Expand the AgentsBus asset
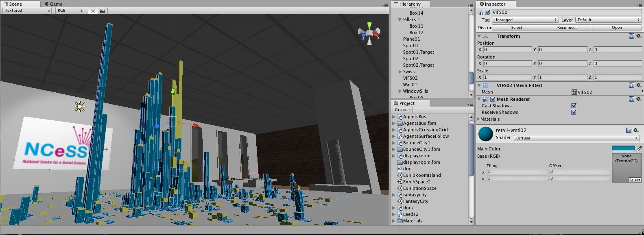The image size is (644, 235). pos(394,117)
